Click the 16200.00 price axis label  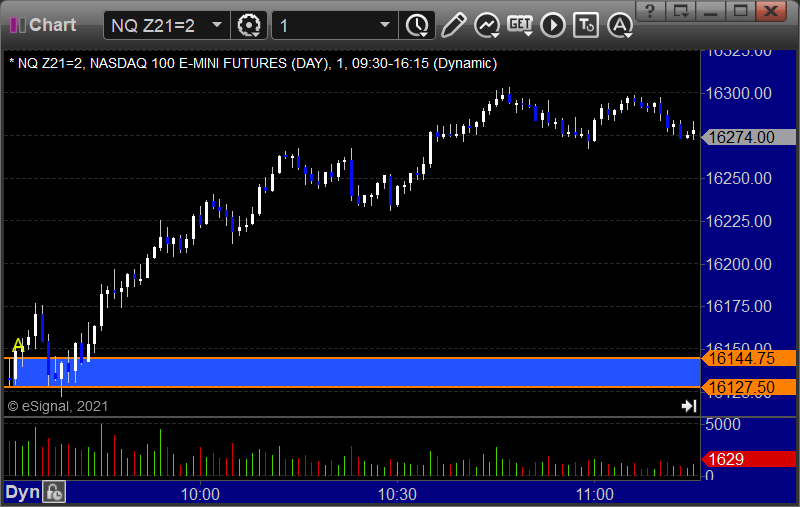click(738, 264)
